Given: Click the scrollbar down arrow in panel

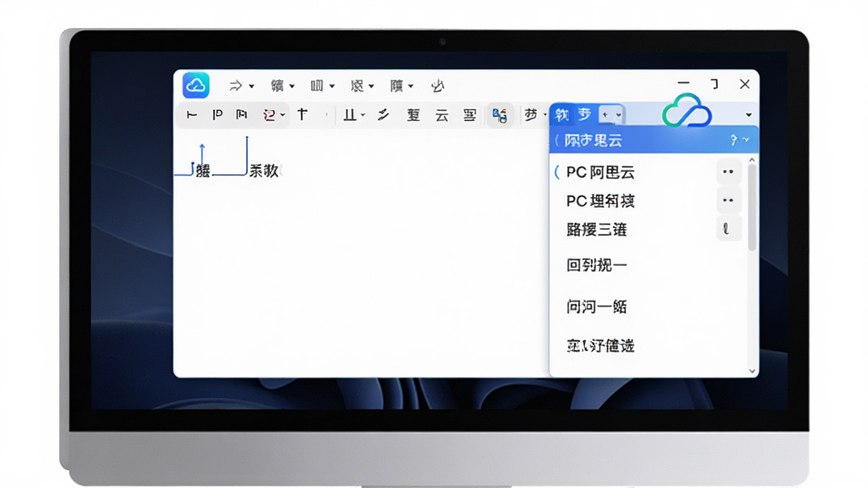Looking at the screenshot, I should [752, 371].
